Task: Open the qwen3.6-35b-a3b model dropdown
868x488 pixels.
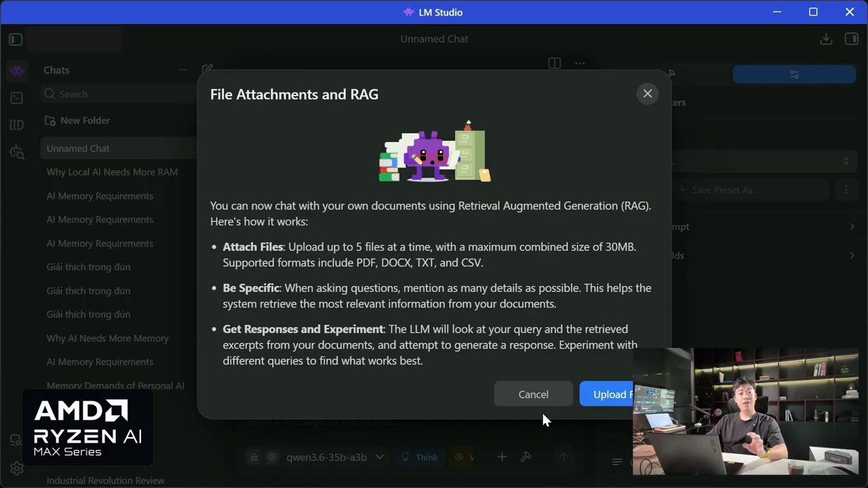Action: tap(335, 457)
